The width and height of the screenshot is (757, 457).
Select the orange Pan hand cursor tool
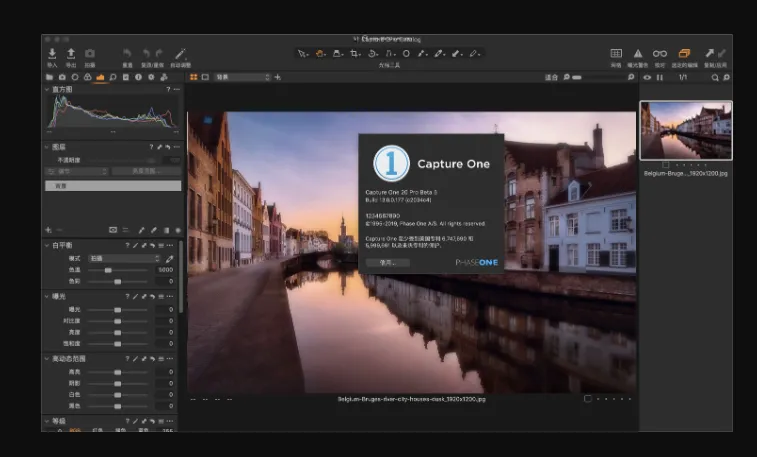tap(320, 54)
